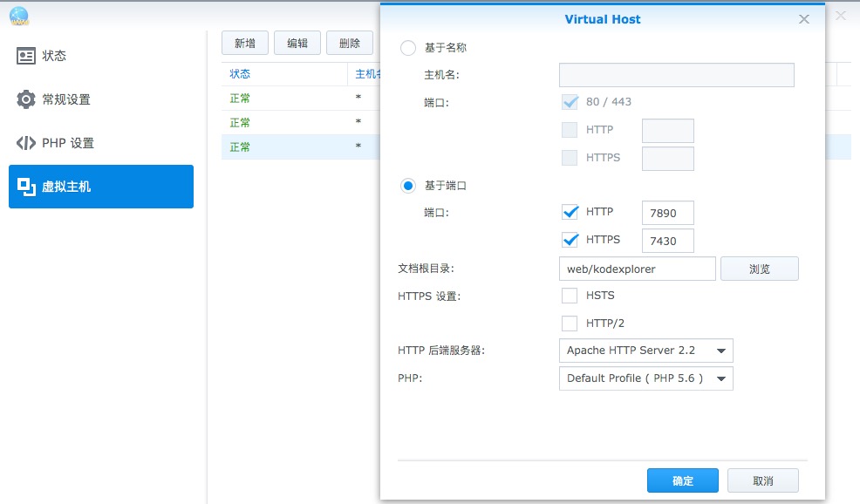Click the 新增 button
This screenshot has height=504, width=860.
pos(244,43)
